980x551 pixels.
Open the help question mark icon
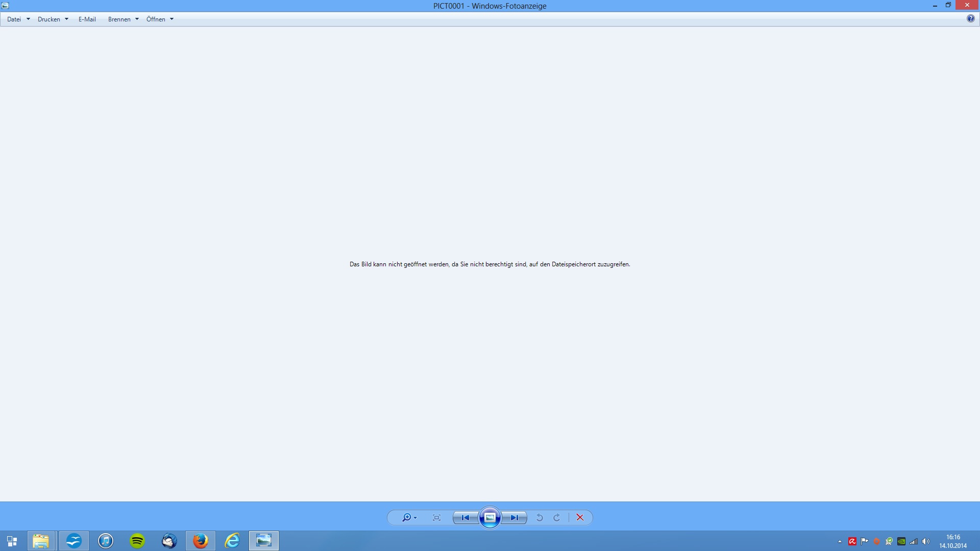pyautogui.click(x=970, y=18)
